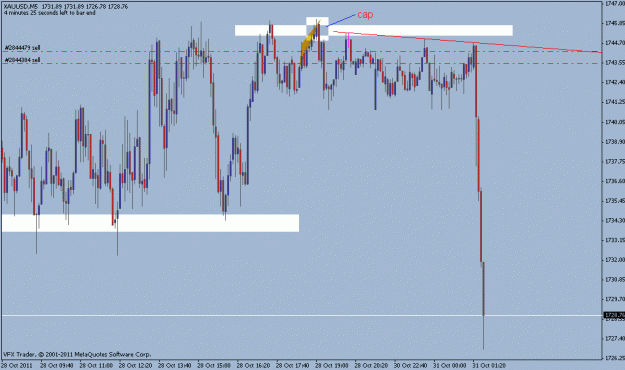Click the '28 Oct 16:20' time axis label

[254, 365]
